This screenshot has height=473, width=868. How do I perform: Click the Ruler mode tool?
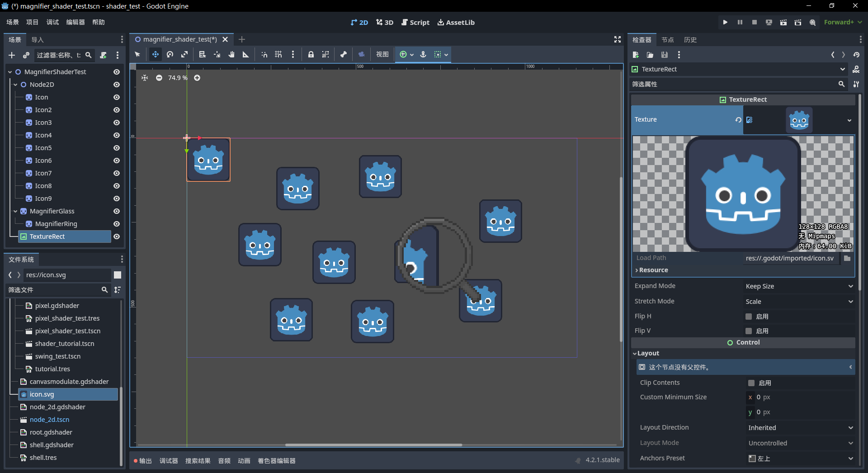click(x=246, y=55)
